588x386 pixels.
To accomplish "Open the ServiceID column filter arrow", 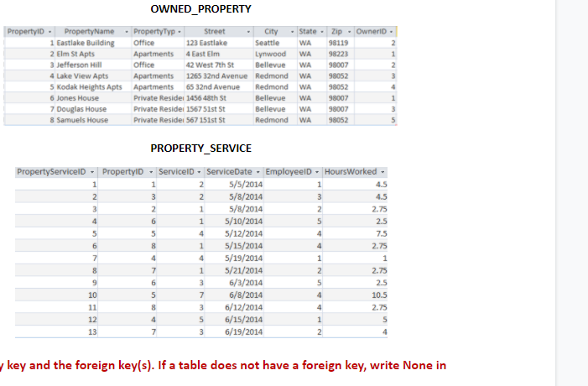I will (x=199, y=172).
